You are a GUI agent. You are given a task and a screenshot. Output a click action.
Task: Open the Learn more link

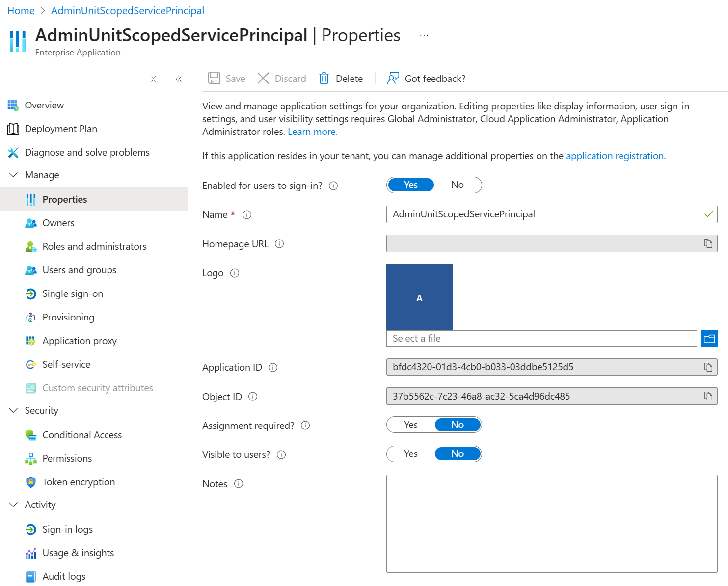313,132
